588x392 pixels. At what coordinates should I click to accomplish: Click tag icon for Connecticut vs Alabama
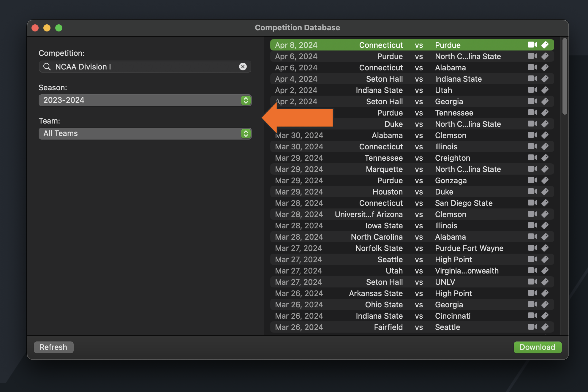545,67
